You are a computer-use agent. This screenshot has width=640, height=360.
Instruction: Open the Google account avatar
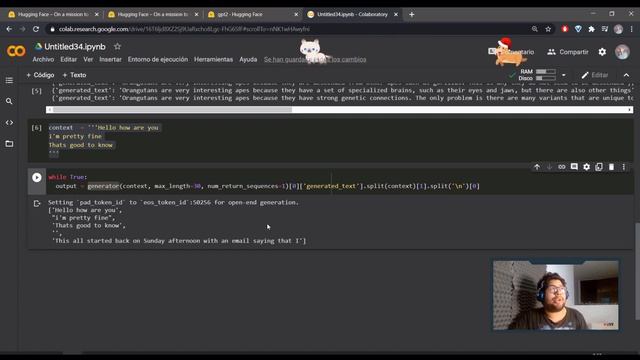point(622,52)
